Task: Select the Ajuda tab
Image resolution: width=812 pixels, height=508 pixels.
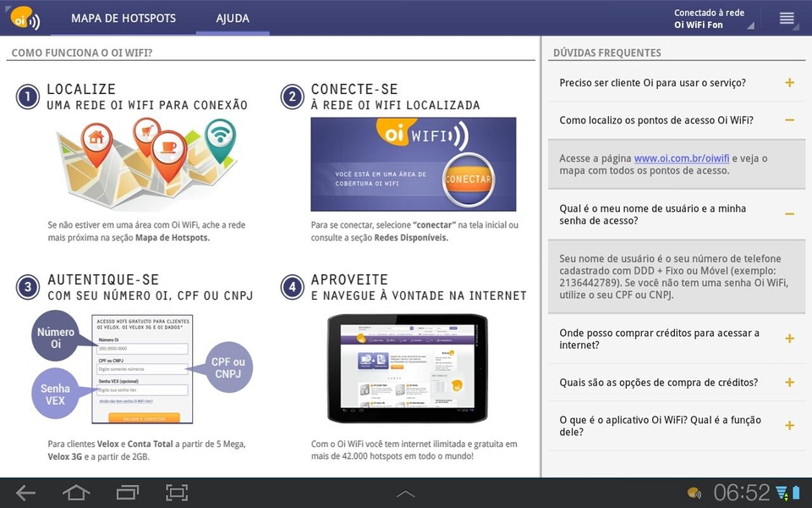Action: 233,18
